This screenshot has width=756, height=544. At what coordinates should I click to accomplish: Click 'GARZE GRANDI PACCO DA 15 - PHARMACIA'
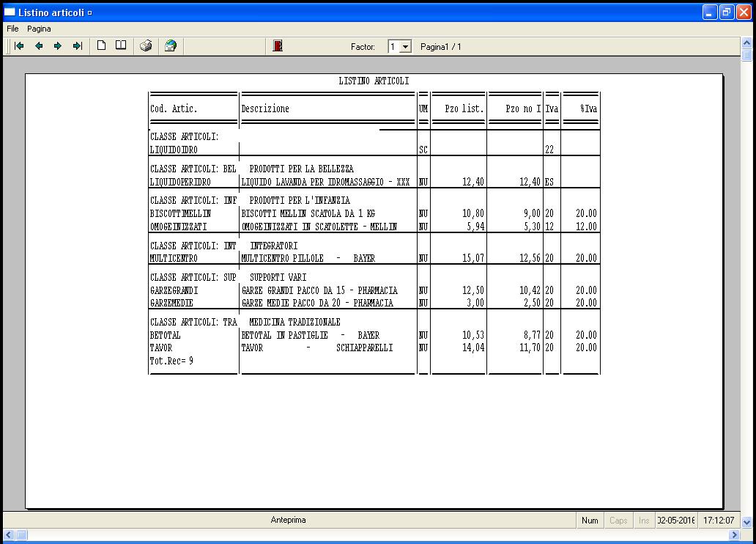pos(319,290)
